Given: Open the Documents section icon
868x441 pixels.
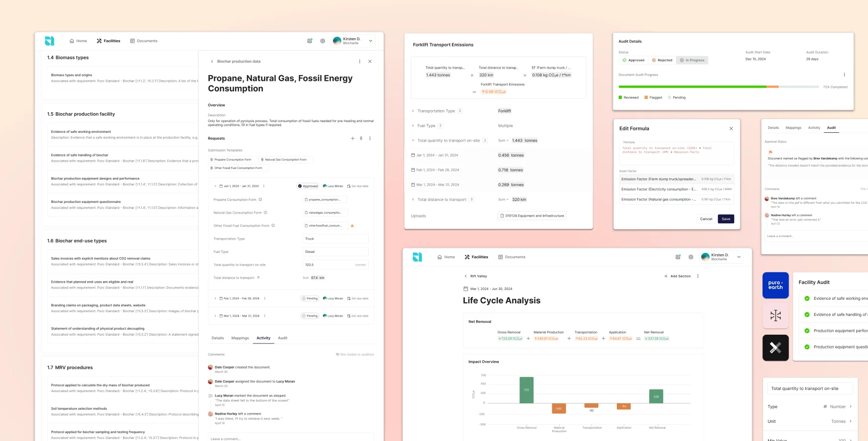Looking at the screenshot, I should 131,41.
